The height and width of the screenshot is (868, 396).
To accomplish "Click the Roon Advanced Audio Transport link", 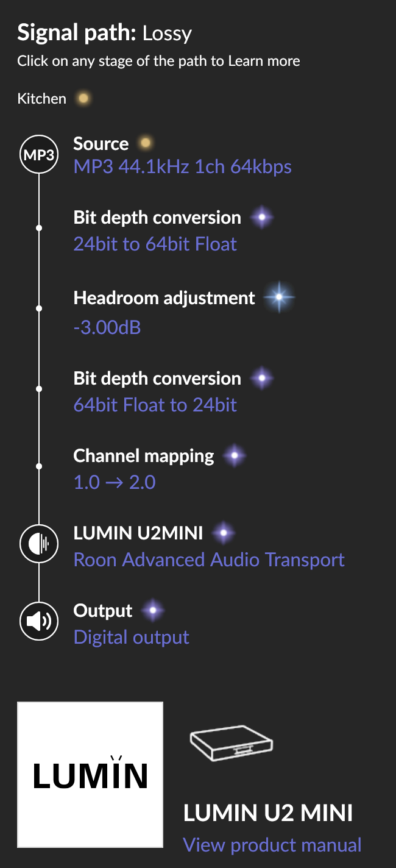I will point(209,560).
